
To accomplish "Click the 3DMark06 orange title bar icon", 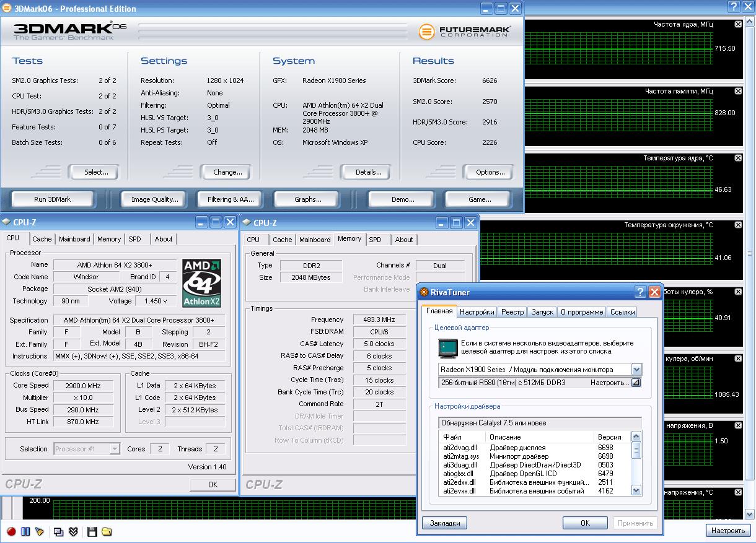I will (x=7, y=9).
